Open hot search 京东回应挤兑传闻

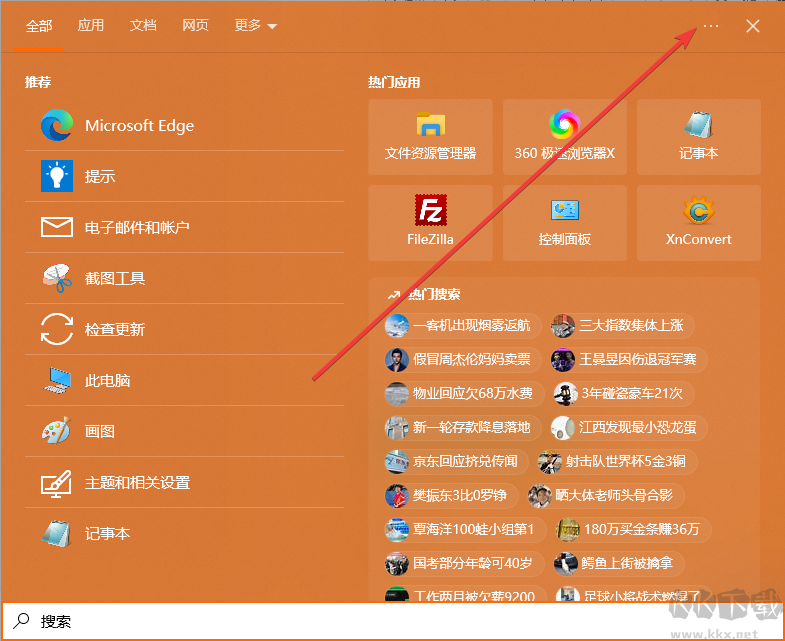457,462
